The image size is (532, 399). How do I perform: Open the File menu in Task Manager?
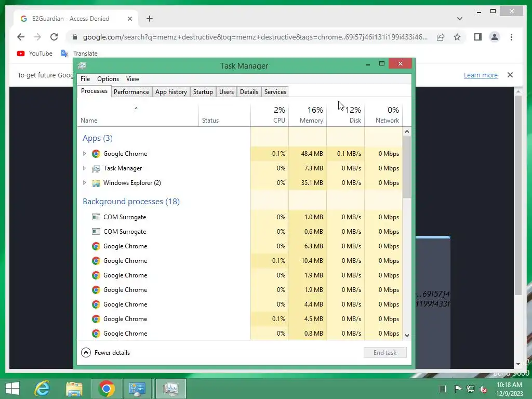coord(85,79)
